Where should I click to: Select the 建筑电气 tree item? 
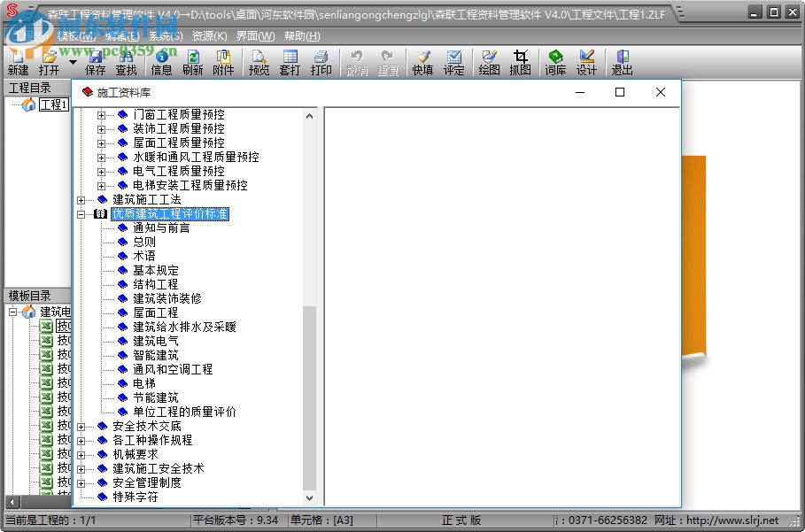156,341
